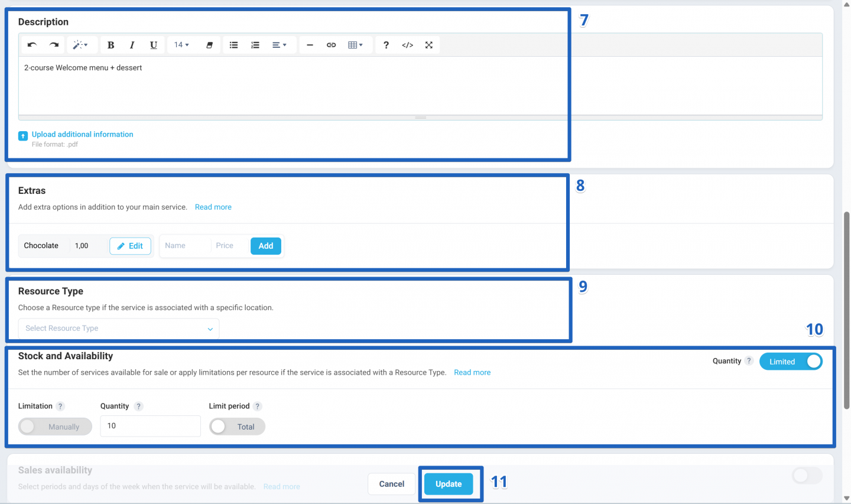Click the quantity field showing 10
Viewport: 851px width, 504px height.
[x=151, y=426]
